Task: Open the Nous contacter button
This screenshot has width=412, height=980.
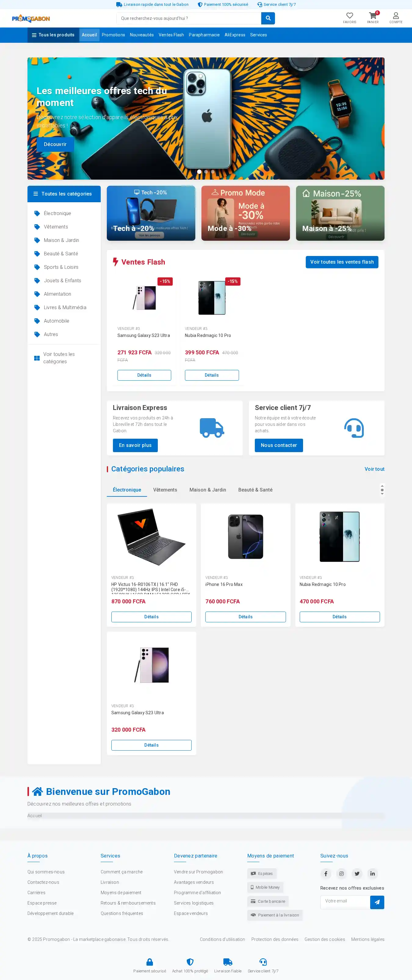Action: coord(279,445)
